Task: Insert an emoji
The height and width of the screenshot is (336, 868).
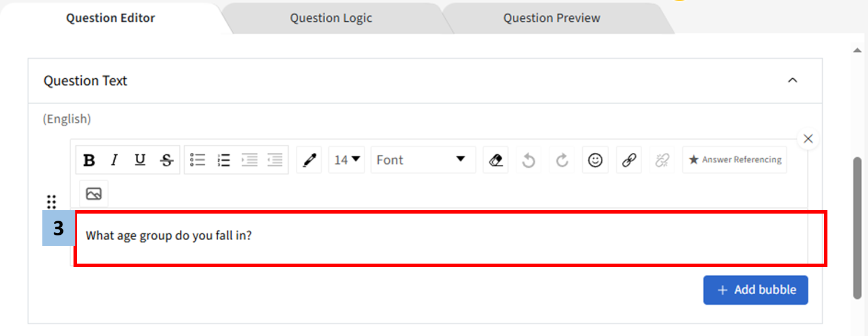Action: coord(595,160)
